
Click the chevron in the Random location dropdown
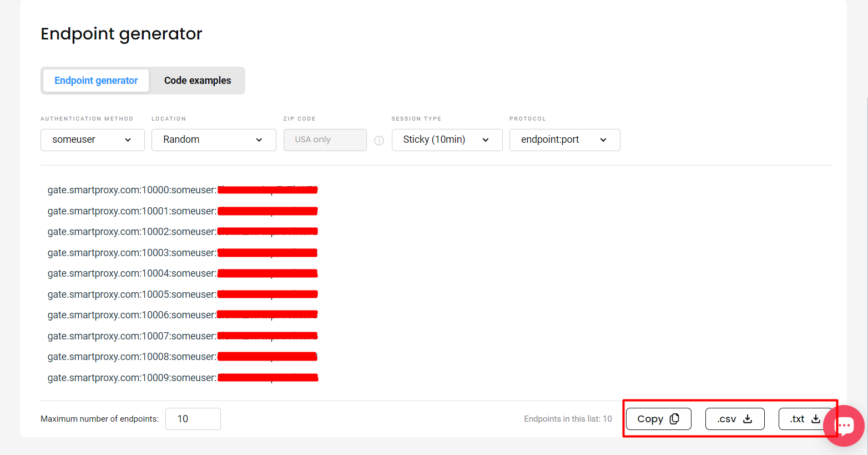(x=259, y=140)
